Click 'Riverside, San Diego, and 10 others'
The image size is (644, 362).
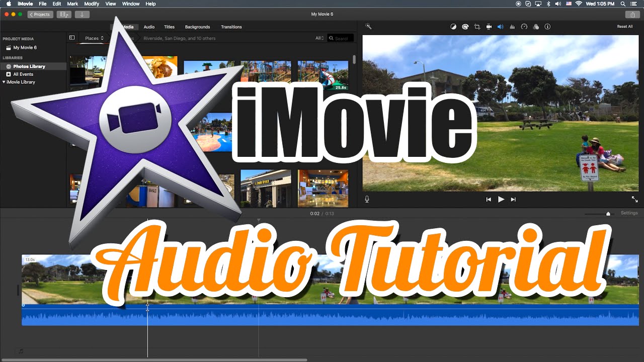180,38
